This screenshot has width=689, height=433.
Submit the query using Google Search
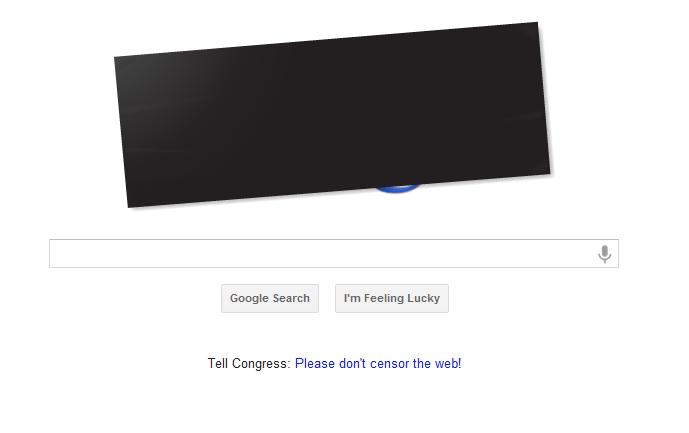[x=270, y=298]
